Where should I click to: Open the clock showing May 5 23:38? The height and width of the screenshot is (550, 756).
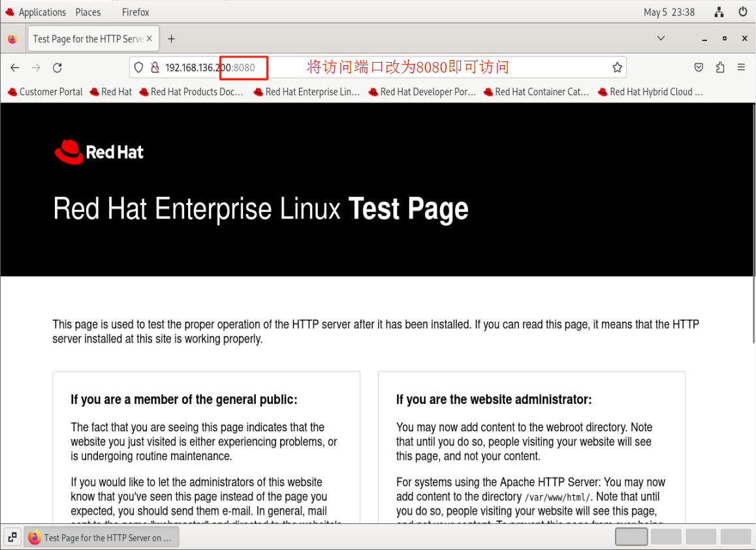tap(669, 12)
